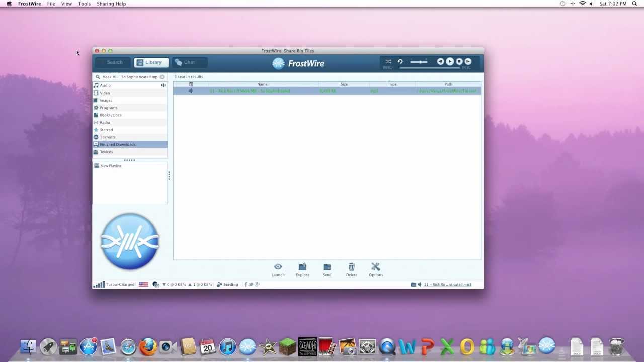Launch the selected file
This screenshot has height=362, width=644.
click(278, 270)
